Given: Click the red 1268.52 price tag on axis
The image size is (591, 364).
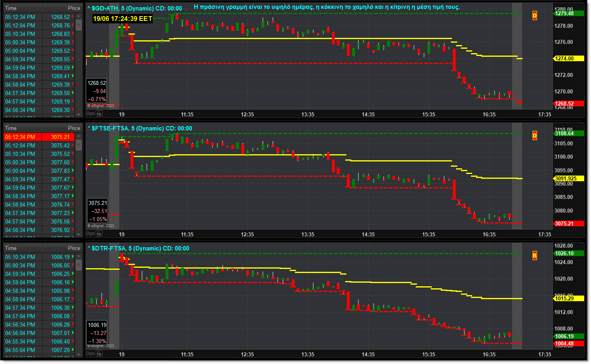Looking at the screenshot, I should click(569, 103).
